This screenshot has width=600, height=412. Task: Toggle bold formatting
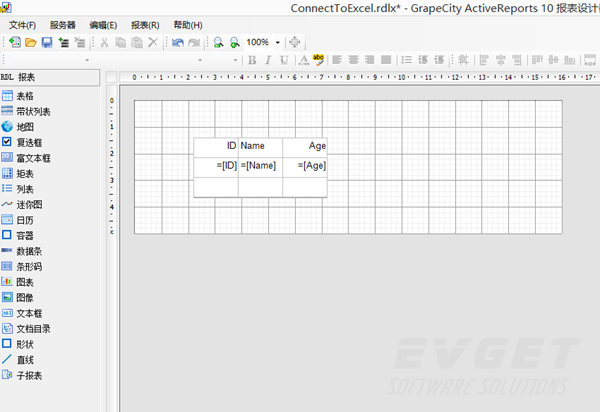[x=252, y=60]
